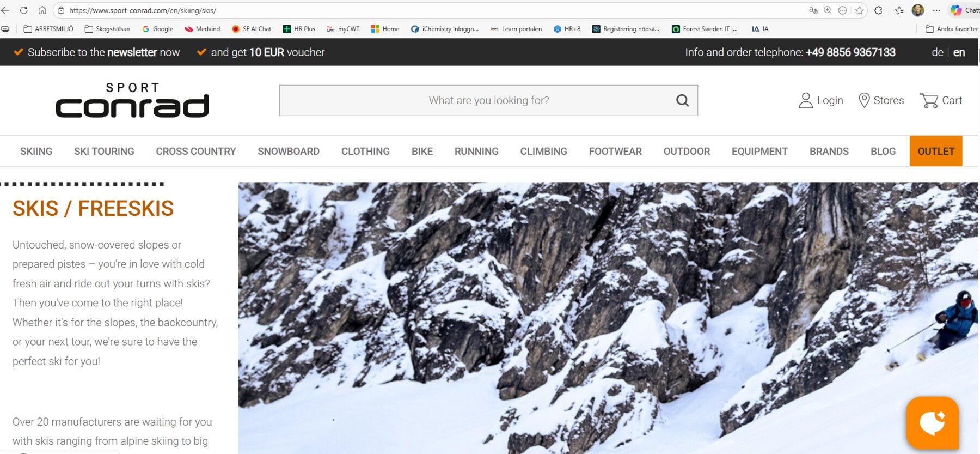
Task: Open the browser extensions menu
Action: [x=878, y=10]
